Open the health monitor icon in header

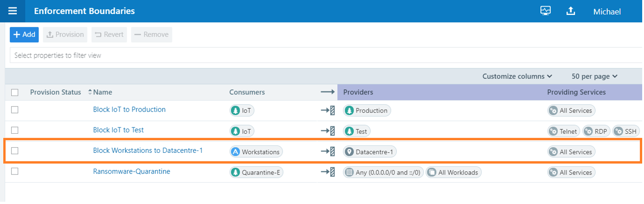click(x=546, y=11)
